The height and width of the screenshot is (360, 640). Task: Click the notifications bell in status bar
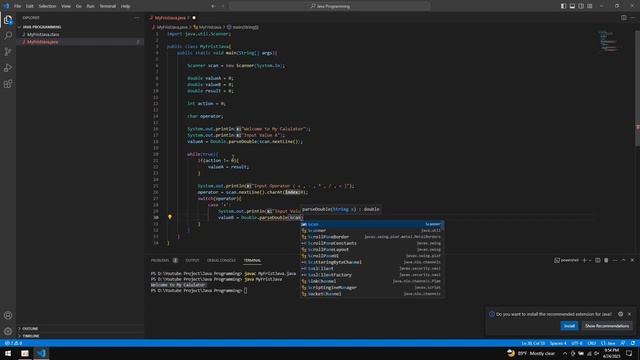click(633, 343)
